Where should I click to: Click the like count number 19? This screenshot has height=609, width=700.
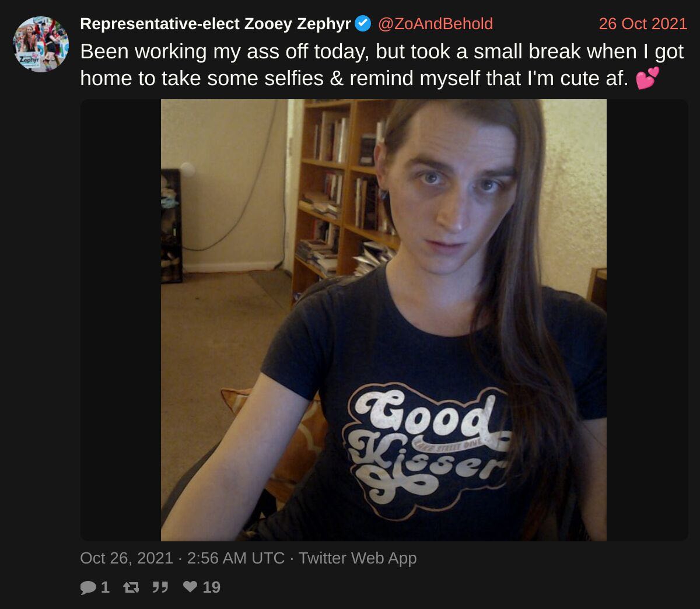pyautogui.click(x=212, y=587)
